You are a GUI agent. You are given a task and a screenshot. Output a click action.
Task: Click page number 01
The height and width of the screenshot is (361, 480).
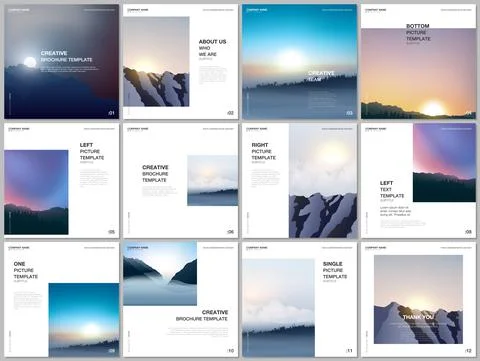[x=111, y=113]
